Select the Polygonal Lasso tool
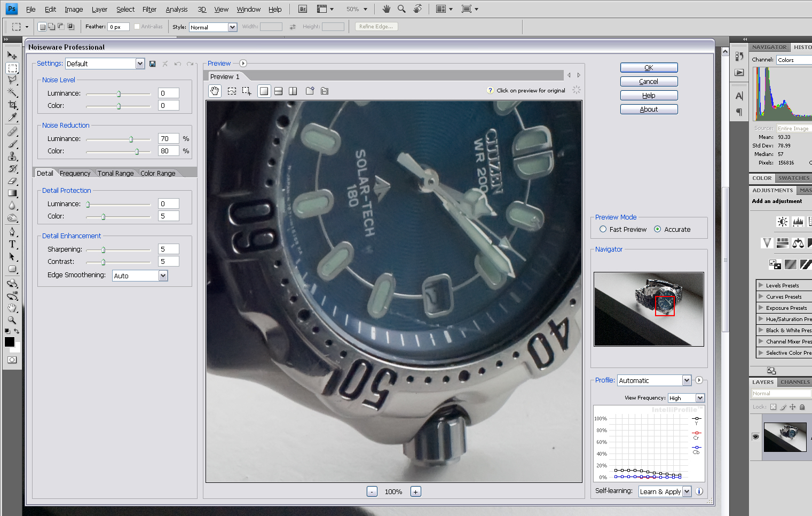The image size is (812, 516). (12, 80)
